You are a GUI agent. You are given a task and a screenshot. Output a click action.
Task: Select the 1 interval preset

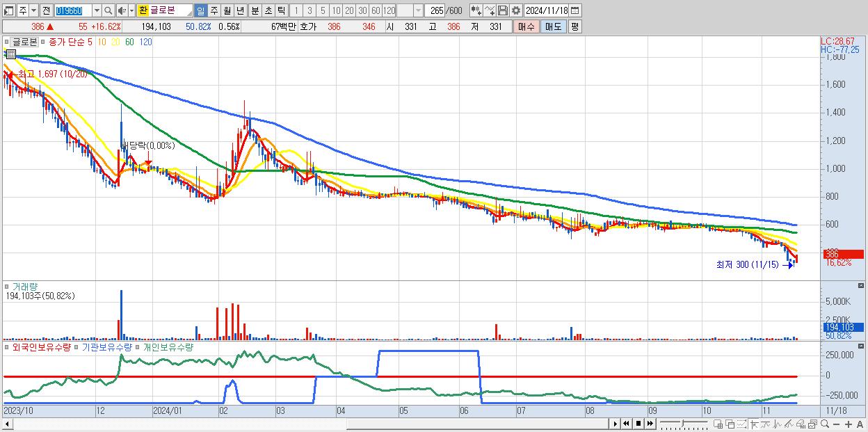296,10
